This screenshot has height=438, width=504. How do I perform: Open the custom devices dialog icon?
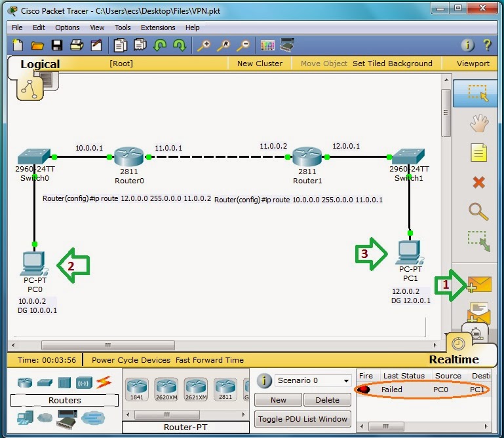click(287, 45)
